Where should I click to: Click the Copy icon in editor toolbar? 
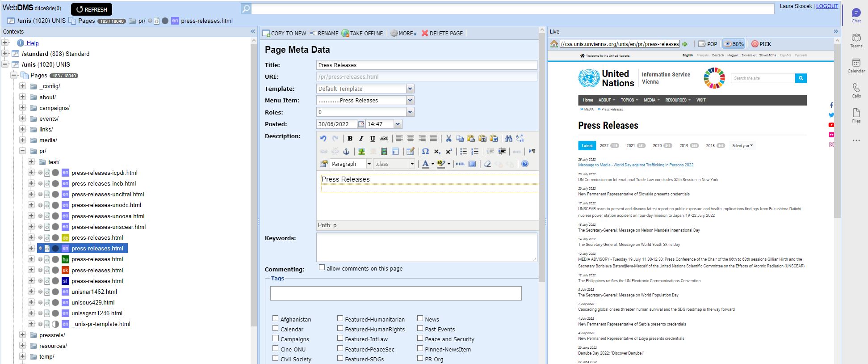(460, 139)
